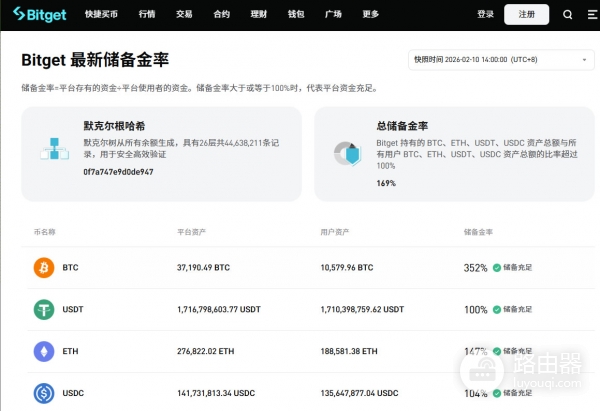
Task: Select the platform asset 1,716,798,603.77 USDT
Action: pyautogui.click(x=219, y=309)
